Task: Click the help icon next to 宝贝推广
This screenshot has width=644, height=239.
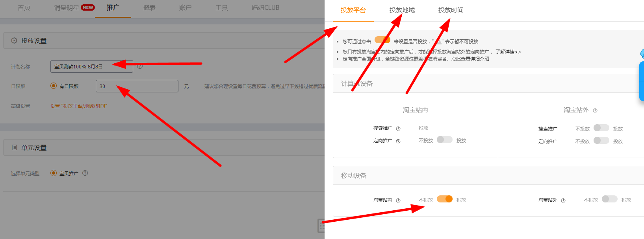Action: click(85, 173)
